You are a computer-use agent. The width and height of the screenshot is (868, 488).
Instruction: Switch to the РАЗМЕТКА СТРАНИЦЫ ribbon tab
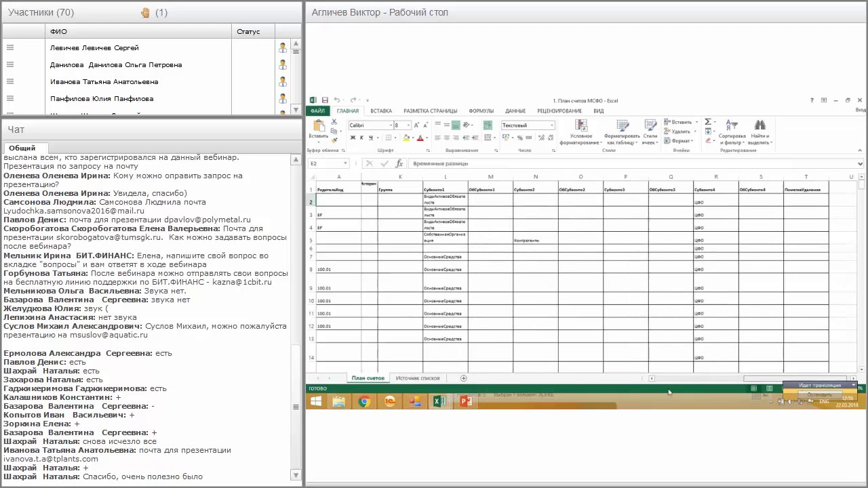click(430, 111)
